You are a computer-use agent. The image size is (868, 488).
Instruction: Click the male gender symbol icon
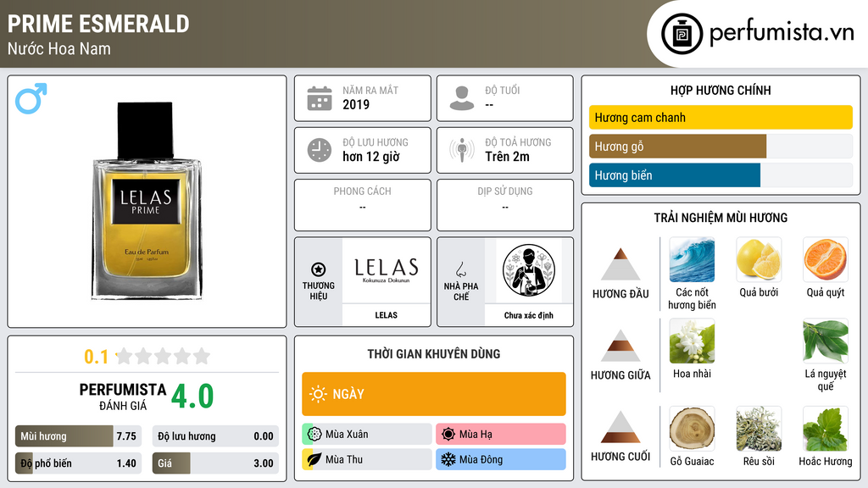(x=31, y=98)
